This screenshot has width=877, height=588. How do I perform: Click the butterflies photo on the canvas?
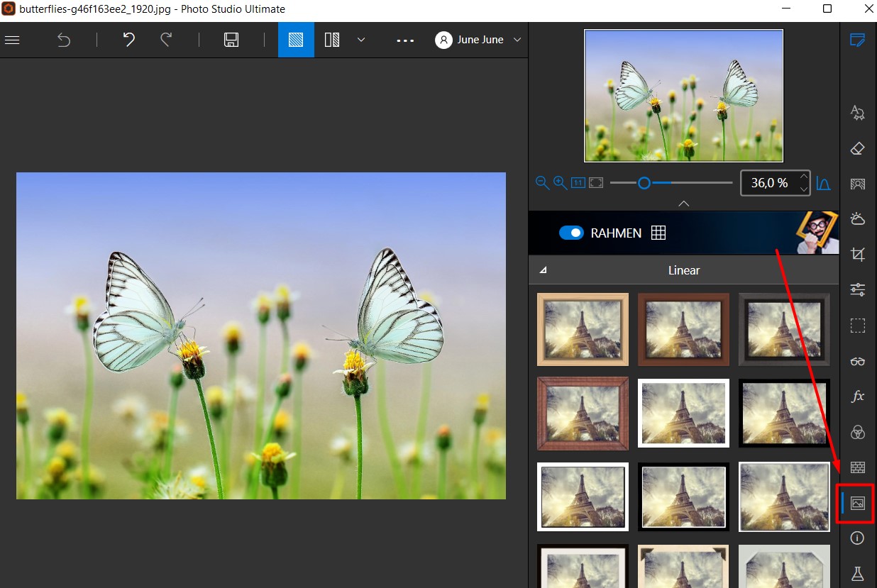[x=261, y=335]
